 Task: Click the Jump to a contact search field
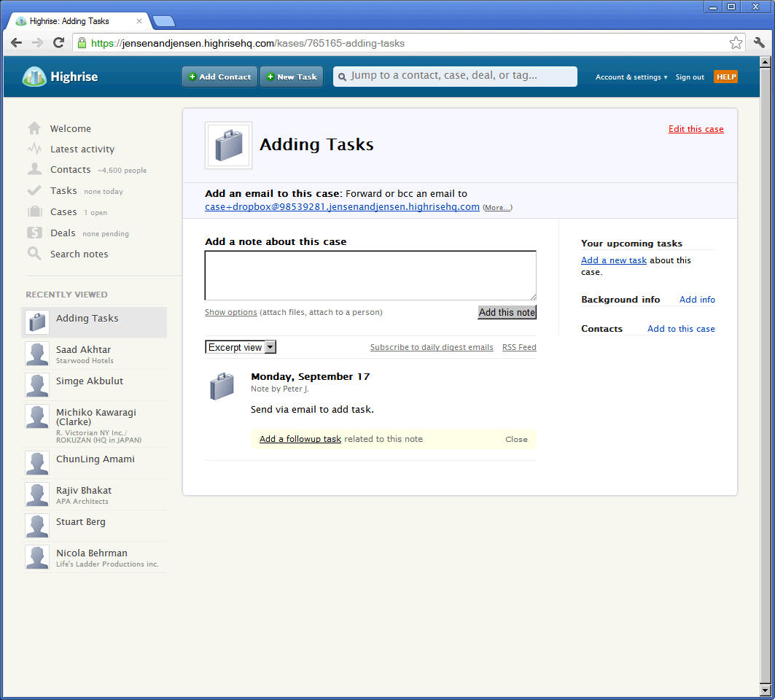coord(455,76)
